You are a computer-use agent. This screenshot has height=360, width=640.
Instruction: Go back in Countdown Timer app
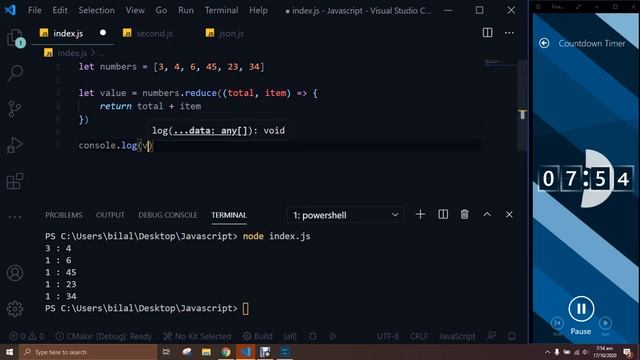coord(544,43)
